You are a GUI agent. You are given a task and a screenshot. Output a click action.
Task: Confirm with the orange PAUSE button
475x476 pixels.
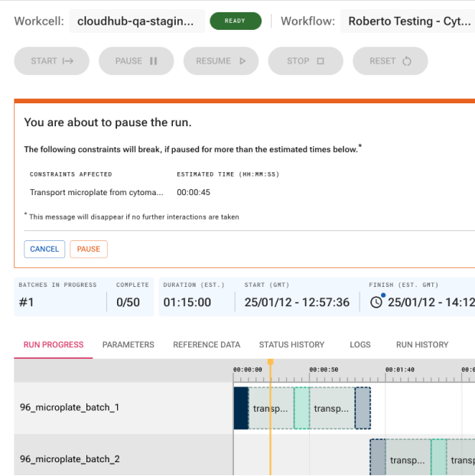(89, 249)
